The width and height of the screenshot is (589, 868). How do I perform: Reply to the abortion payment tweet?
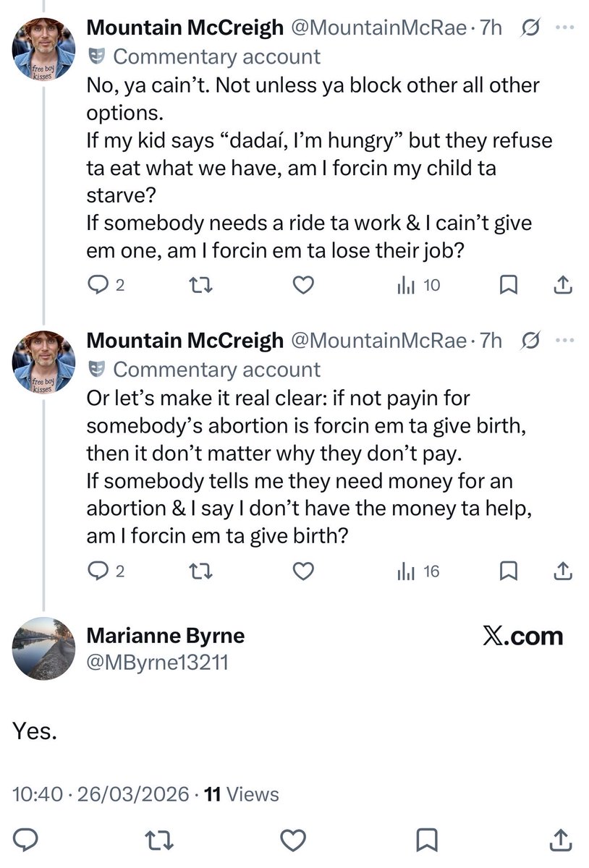98,571
